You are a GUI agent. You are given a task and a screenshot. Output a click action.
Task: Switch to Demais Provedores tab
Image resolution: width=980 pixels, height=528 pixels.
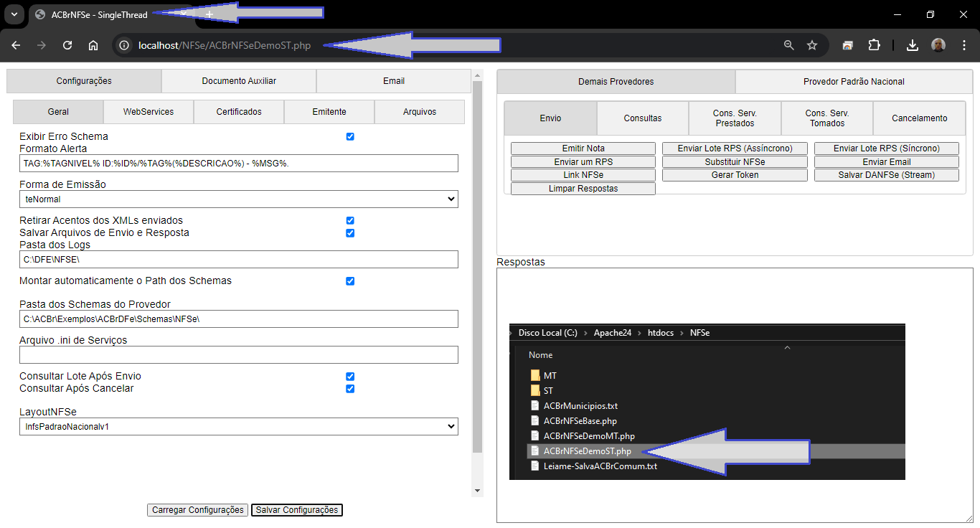click(616, 82)
